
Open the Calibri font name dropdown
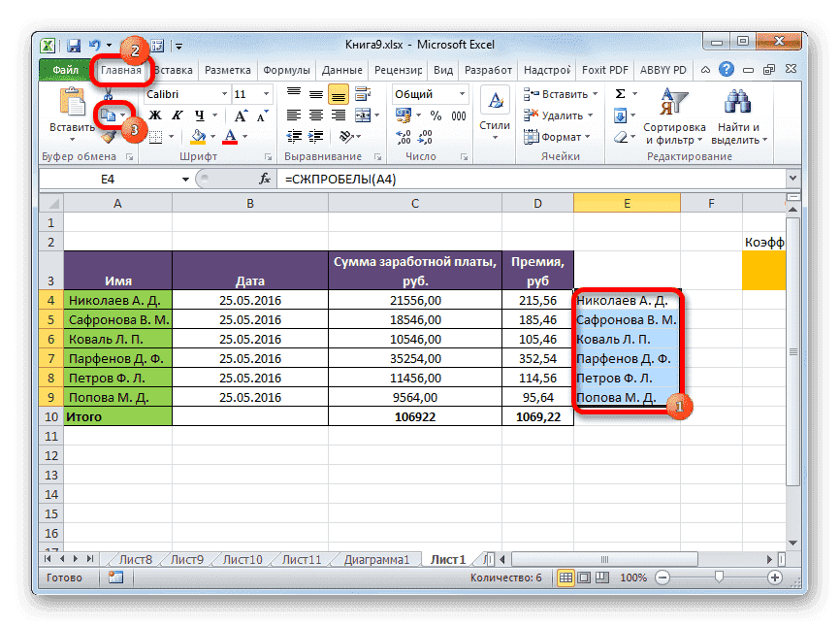point(226,93)
